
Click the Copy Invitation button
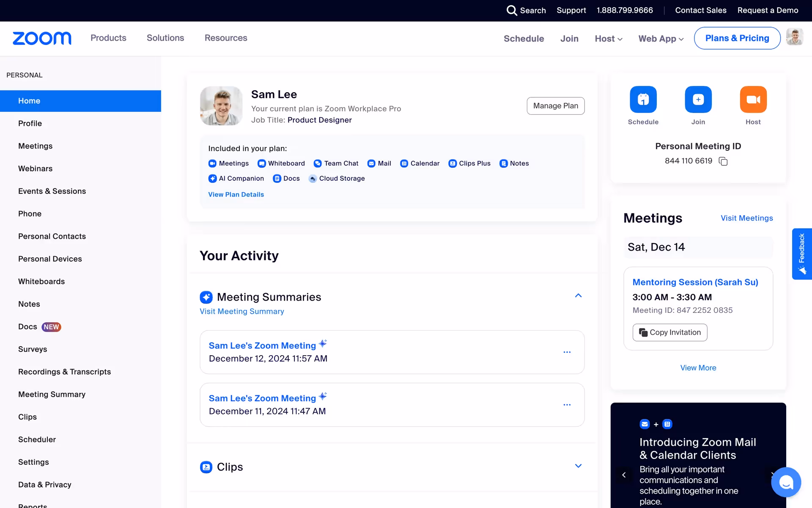tap(669, 332)
